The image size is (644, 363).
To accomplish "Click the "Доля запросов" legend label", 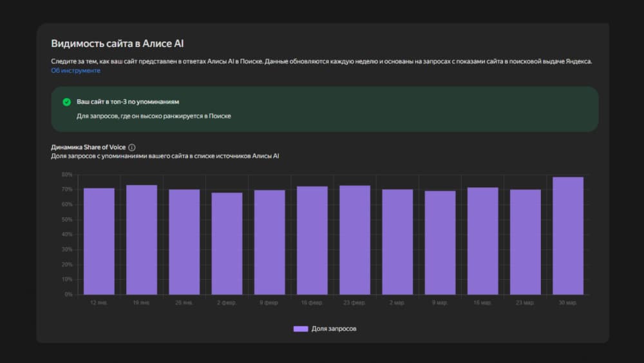I will (334, 329).
